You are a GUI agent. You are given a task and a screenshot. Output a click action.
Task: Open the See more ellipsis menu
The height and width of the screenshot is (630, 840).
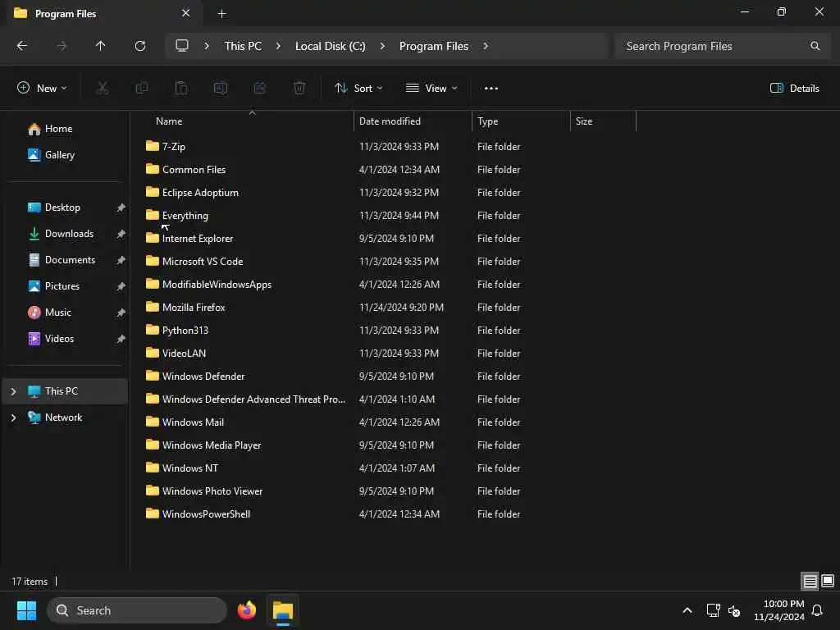(491, 89)
